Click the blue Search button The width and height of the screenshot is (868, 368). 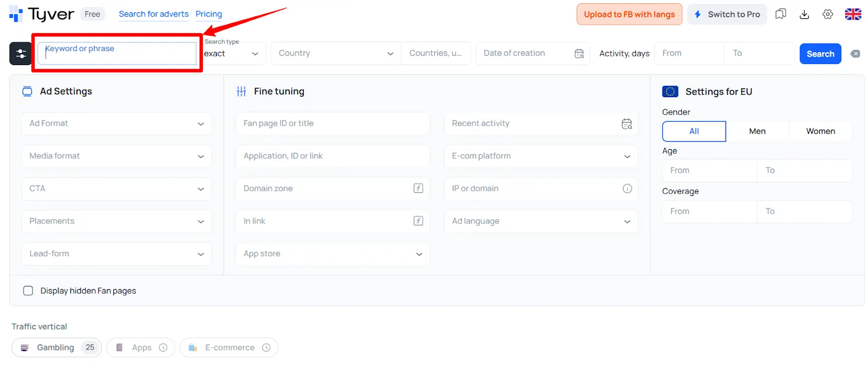click(x=820, y=54)
